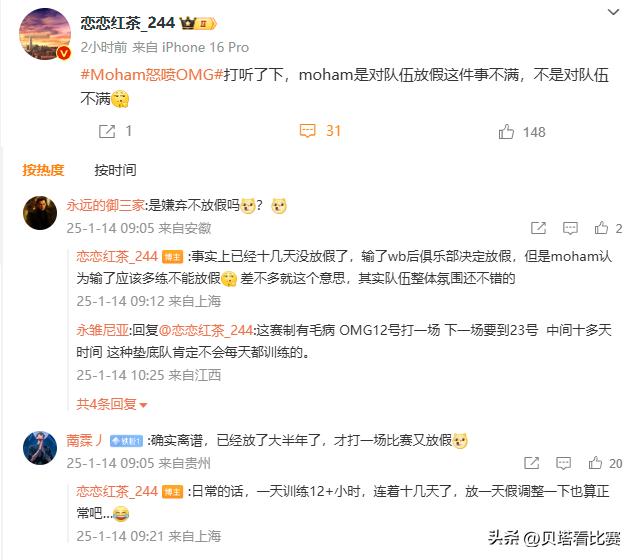Reply to 南霖丿's comment via comment icon
635x560 pixels.
tap(563, 463)
